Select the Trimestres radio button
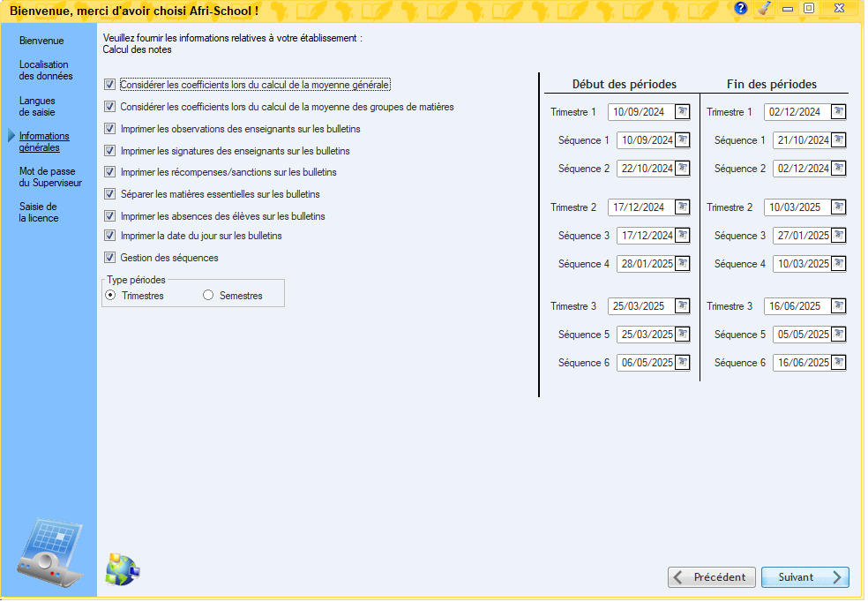Viewport: 868px width, 602px height. point(111,297)
